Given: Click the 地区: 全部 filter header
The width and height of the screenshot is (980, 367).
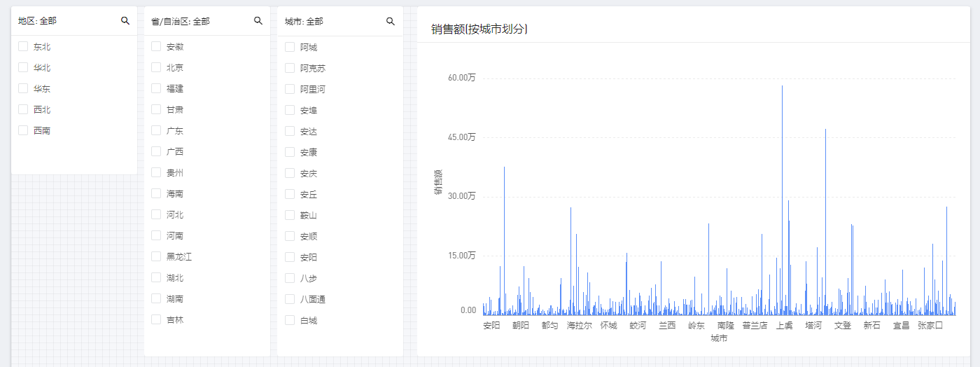Looking at the screenshot, I should click(x=38, y=21).
